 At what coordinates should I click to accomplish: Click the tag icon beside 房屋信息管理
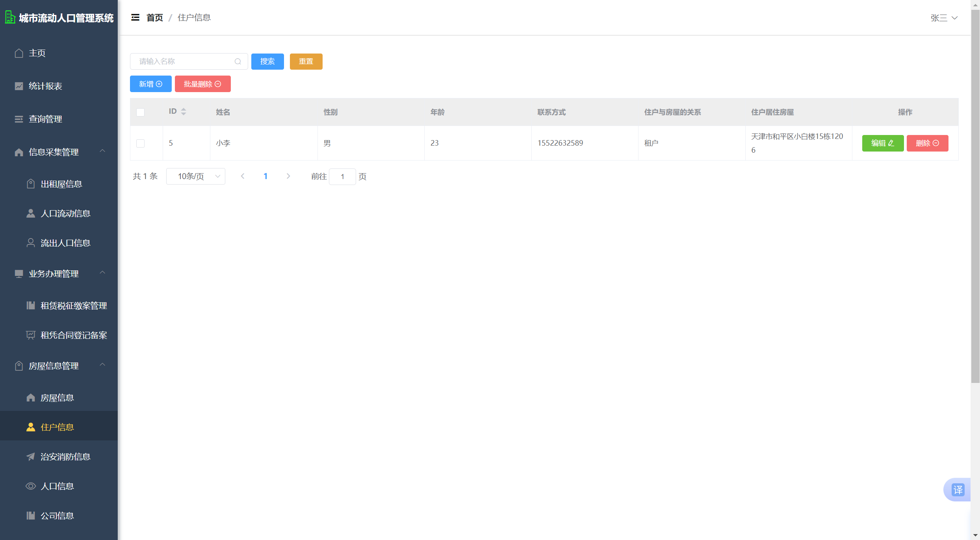coord(19,366)
